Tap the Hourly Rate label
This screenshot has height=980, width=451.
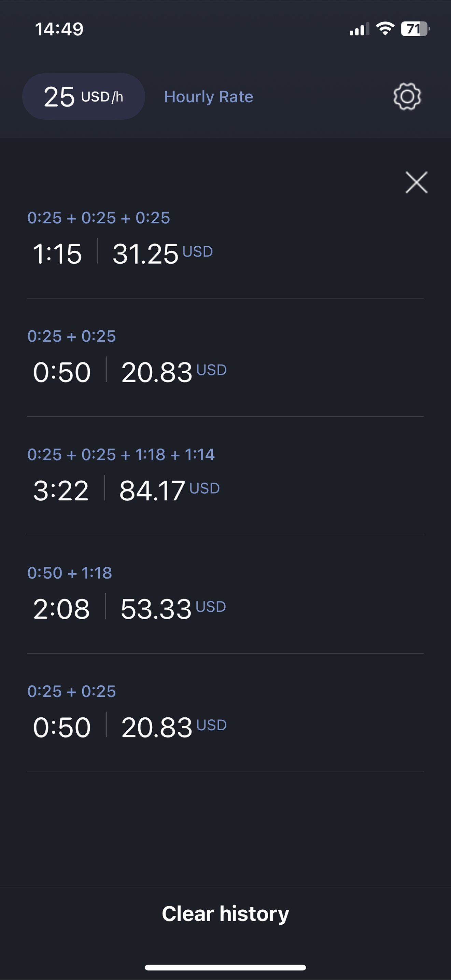tap(208, 97)
